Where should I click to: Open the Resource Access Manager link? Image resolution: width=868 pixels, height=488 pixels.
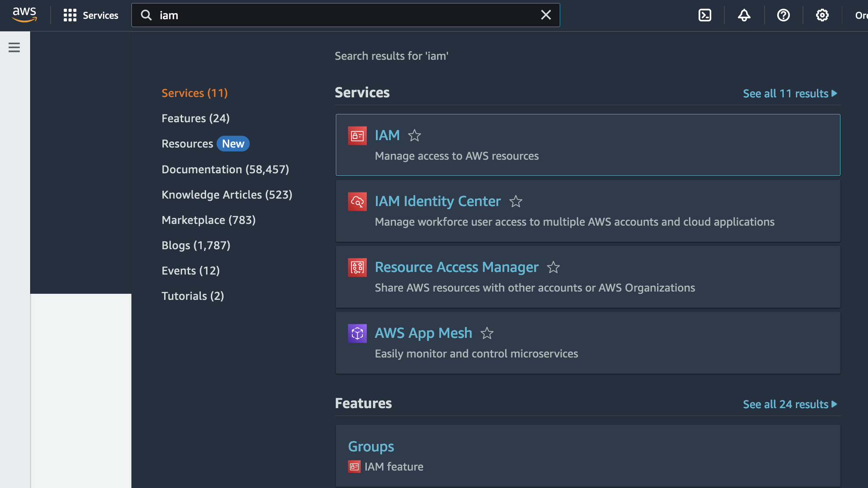click(456, 267)
